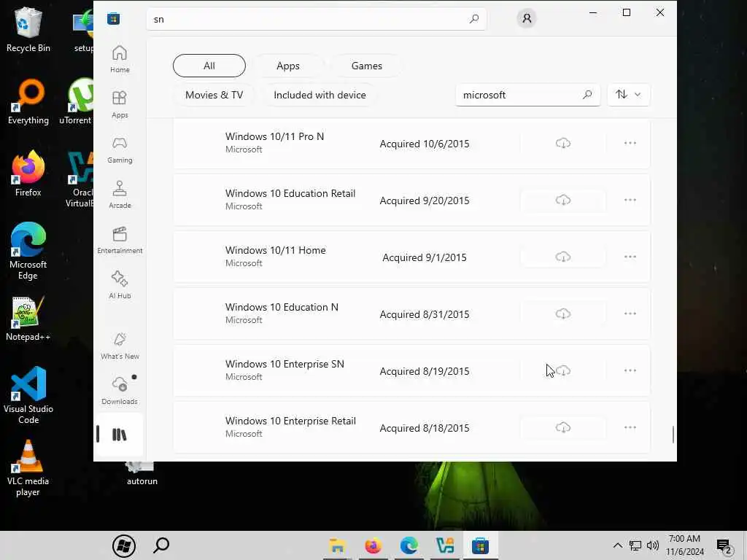Click the library list scrollbar thumb

tap(673, 435)
